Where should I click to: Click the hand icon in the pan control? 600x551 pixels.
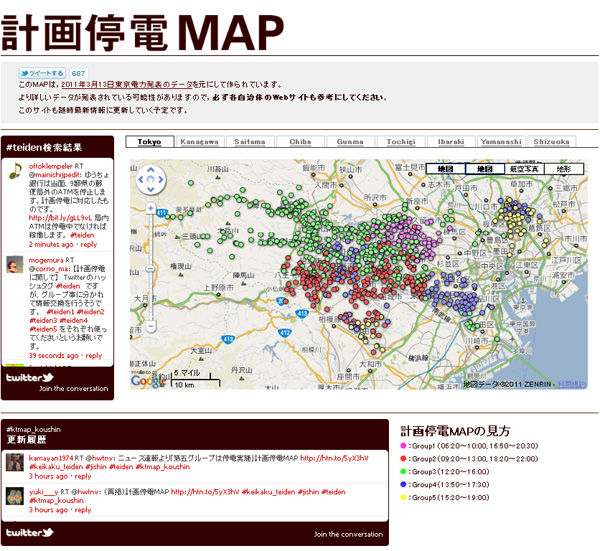coord(151,179)
